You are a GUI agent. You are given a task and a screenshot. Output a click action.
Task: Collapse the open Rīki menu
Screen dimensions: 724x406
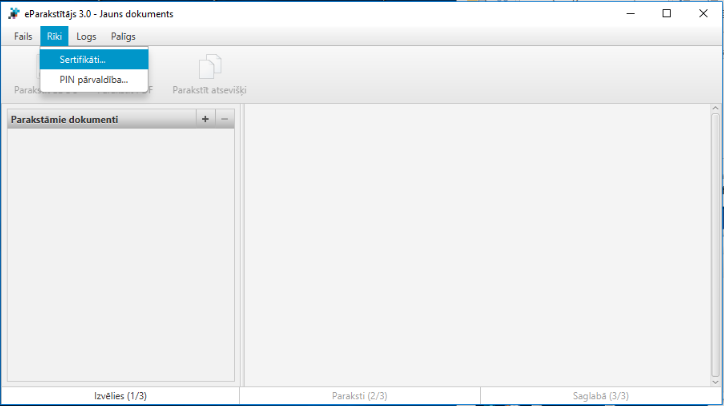tap(54, 36)
